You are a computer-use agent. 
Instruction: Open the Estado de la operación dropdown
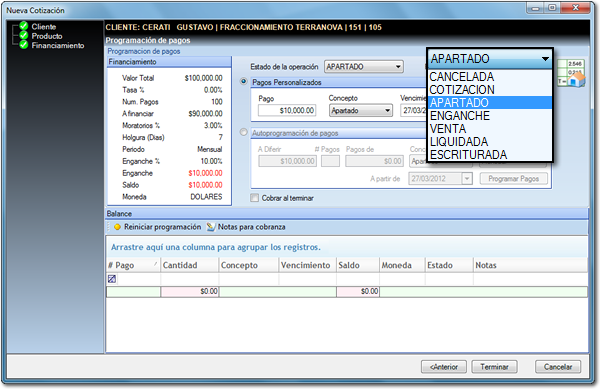[x=364, y=67]
